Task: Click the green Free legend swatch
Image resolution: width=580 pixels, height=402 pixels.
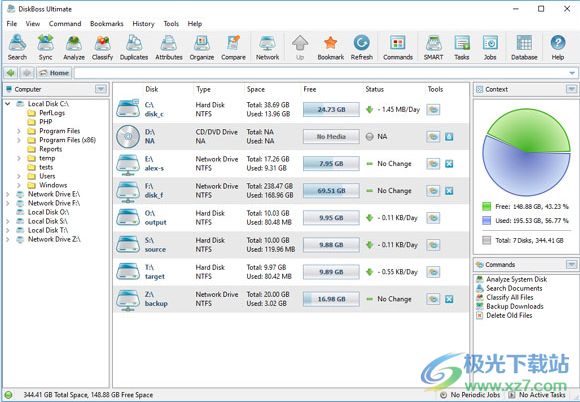Action: (486, 206)
